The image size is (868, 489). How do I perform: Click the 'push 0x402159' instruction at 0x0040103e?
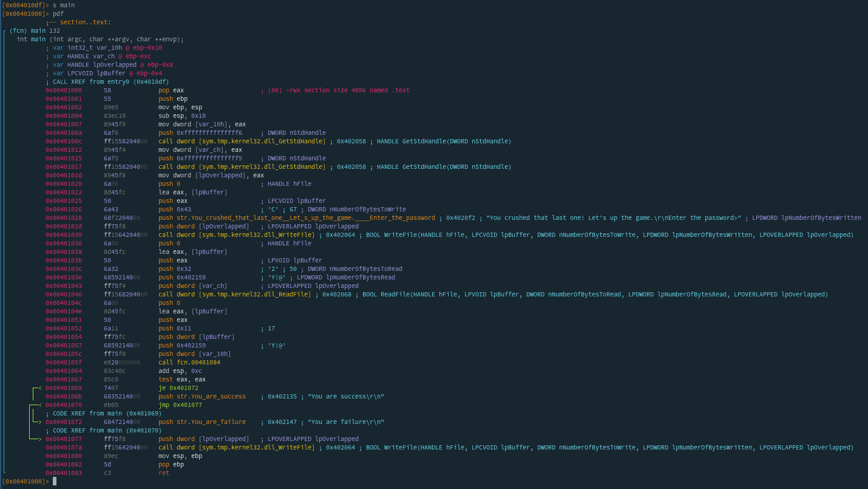182,277
